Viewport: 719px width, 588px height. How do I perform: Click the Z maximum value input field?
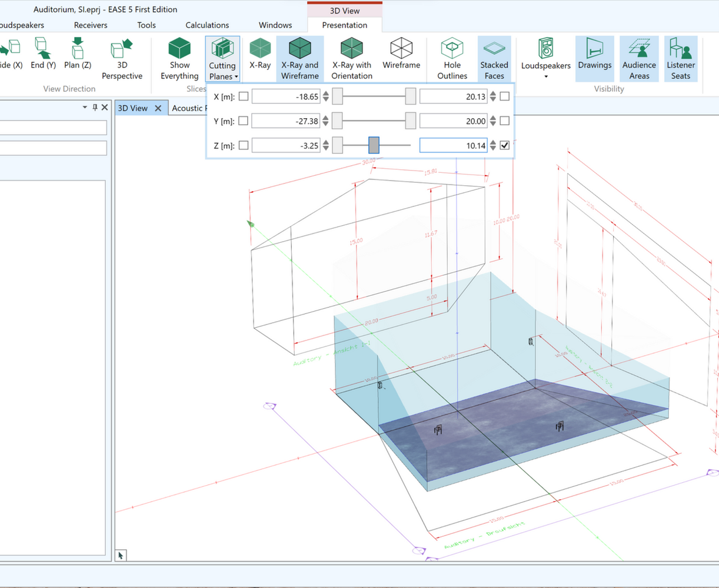pos(452,145)
